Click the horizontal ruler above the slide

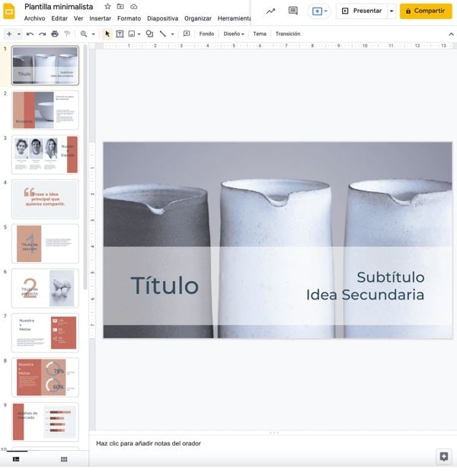pyautogui.click(x=278, y=46)
